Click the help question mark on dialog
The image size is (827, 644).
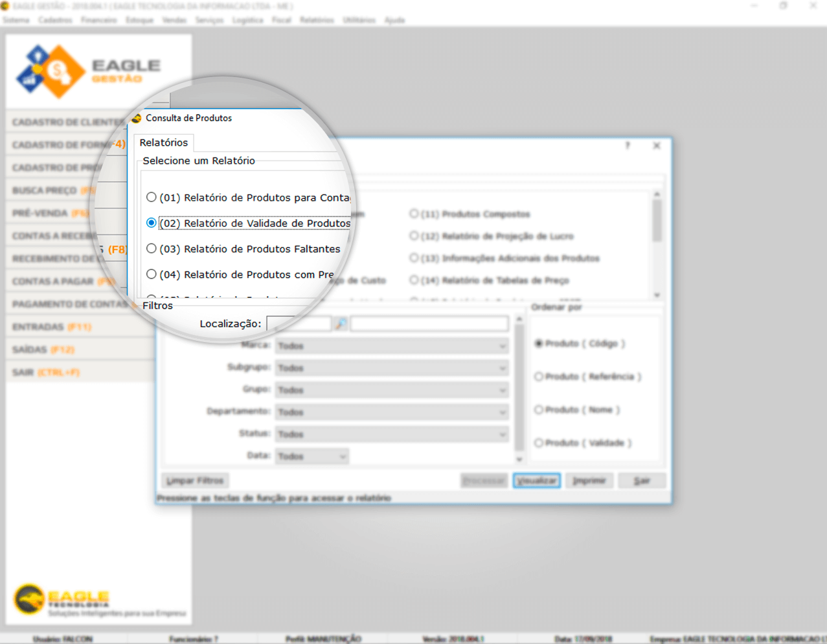tap(627, 146)
